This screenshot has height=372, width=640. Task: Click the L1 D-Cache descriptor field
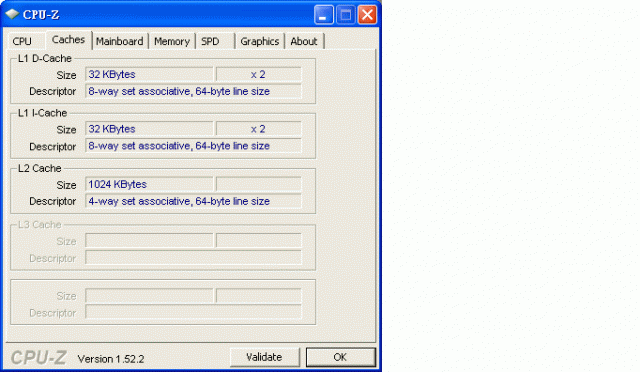pyautogui.click(x=193, y=91)
